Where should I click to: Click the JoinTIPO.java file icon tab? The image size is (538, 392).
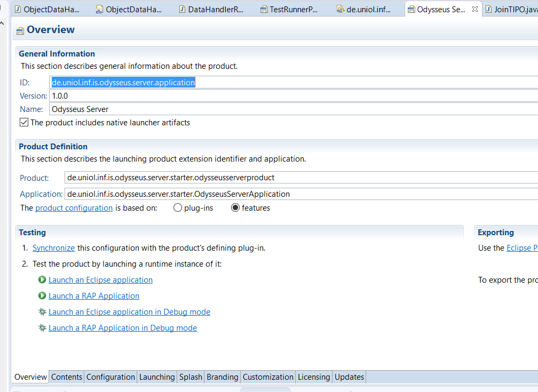click(488, 9)
